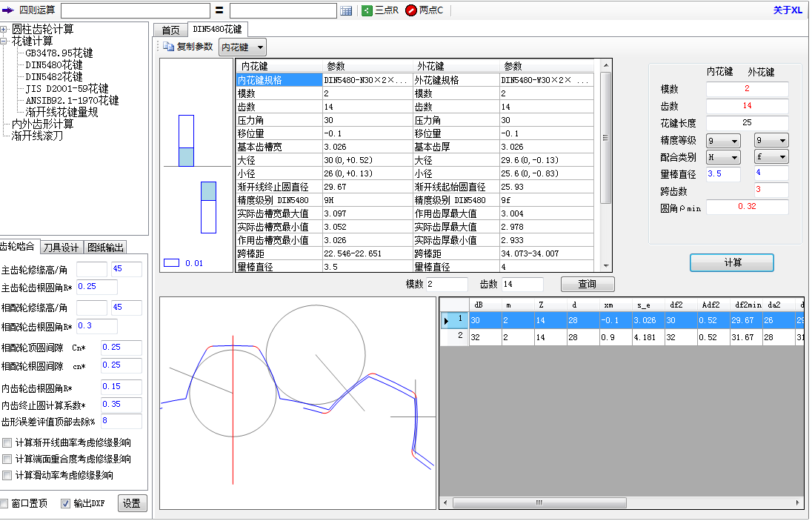Click the df2min column header
Viewport: 812px width, 521px height.
coord(748,305)
